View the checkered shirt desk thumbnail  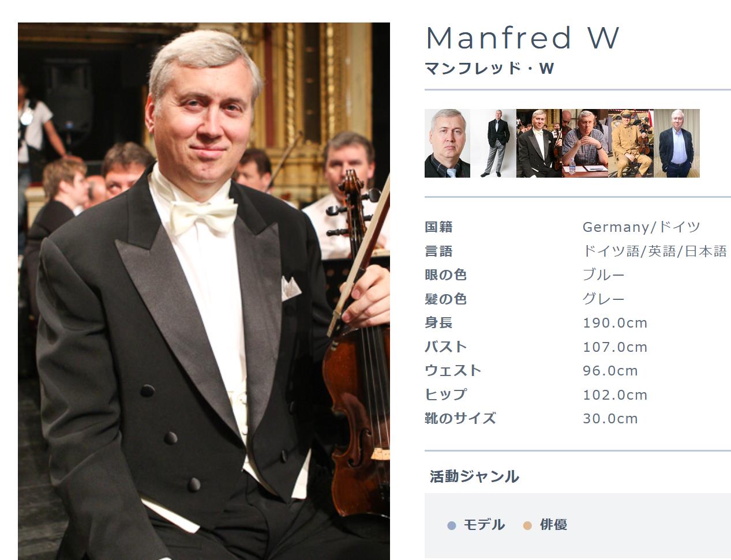[585, 143]
